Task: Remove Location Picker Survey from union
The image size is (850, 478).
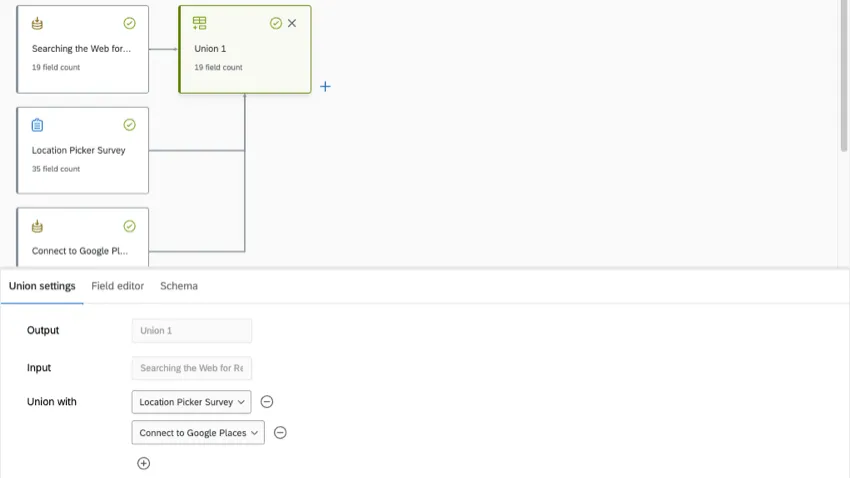Action: (267, 402)
